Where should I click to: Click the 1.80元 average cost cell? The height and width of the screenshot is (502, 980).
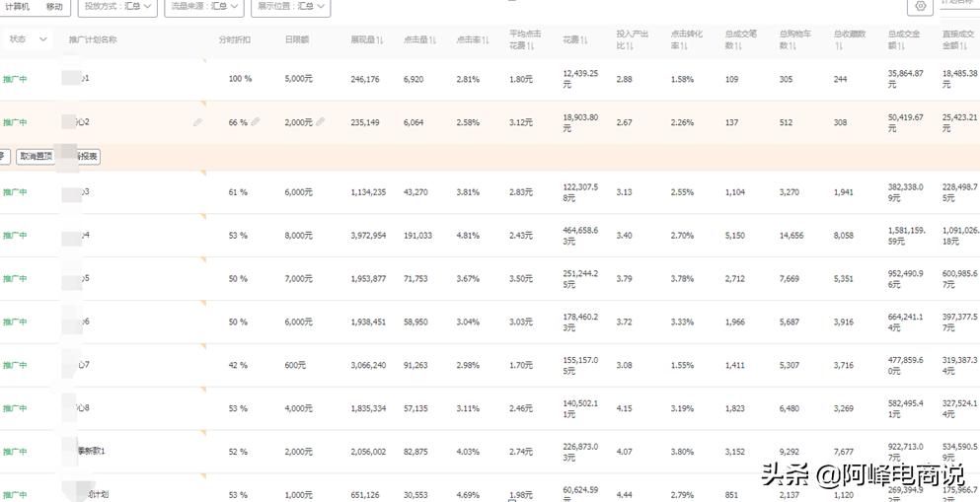coord(521,79)
